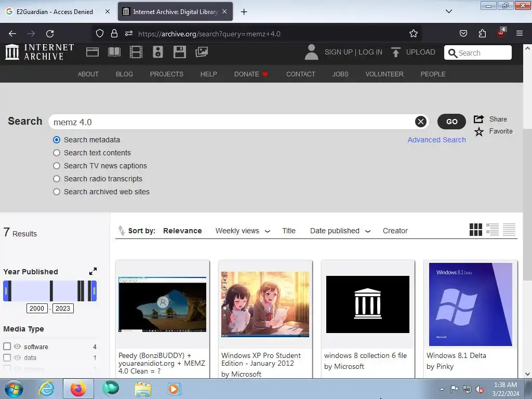Image resolution: width=532 pixels, height=399 pixels.
Task: Focus the top-right Search box
Action: click(478, 52)
